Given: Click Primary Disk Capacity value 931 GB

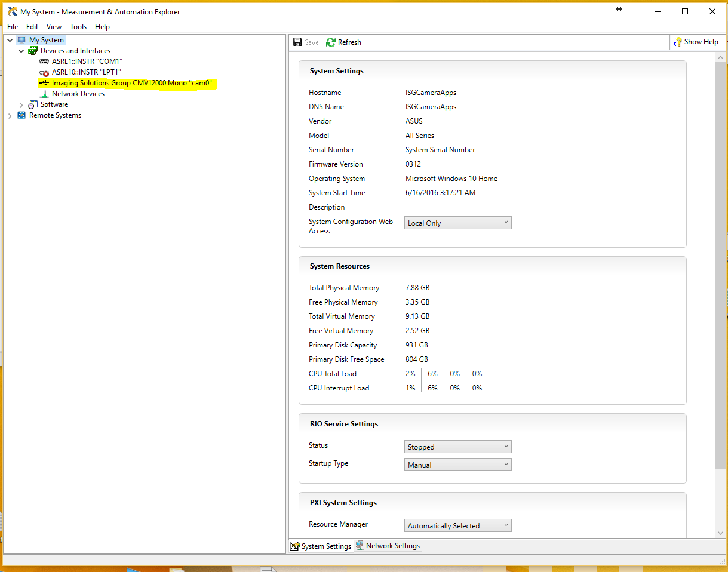Looking at the screenshot, I should pyautogui.click(x=417, y=345).
